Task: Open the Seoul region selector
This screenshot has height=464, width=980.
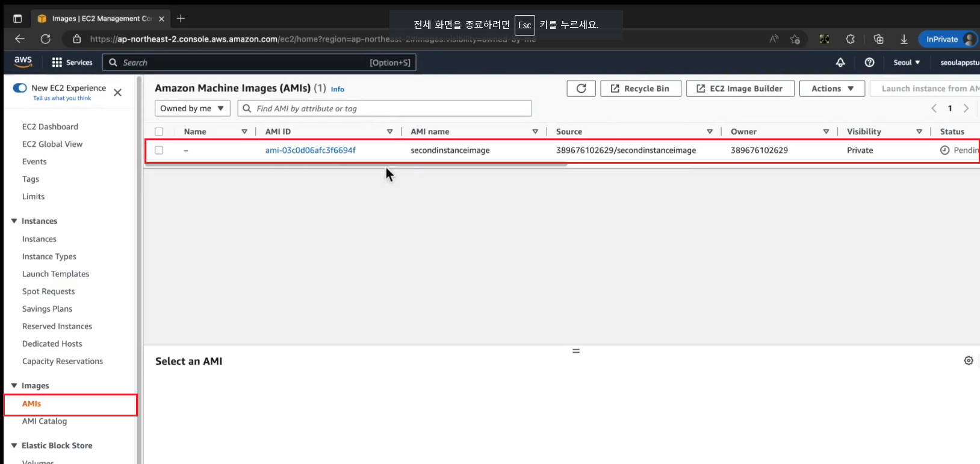Action: (x=907, y=63)
